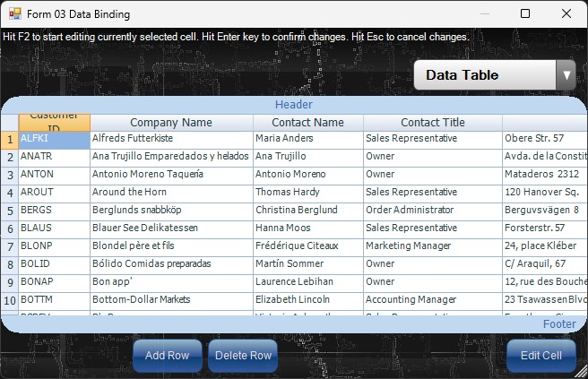Viewport: 588px width, 379px height.
Task: Click the Edit Cell button
Action: click(x=540, y=356)
